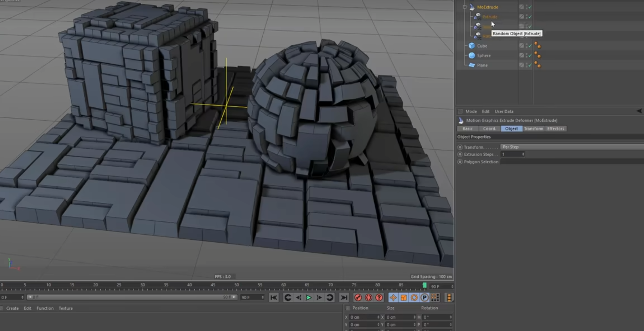Toggle Sphere visibility dots
Screen dimensions: 644x331
(x=526, y=56)
